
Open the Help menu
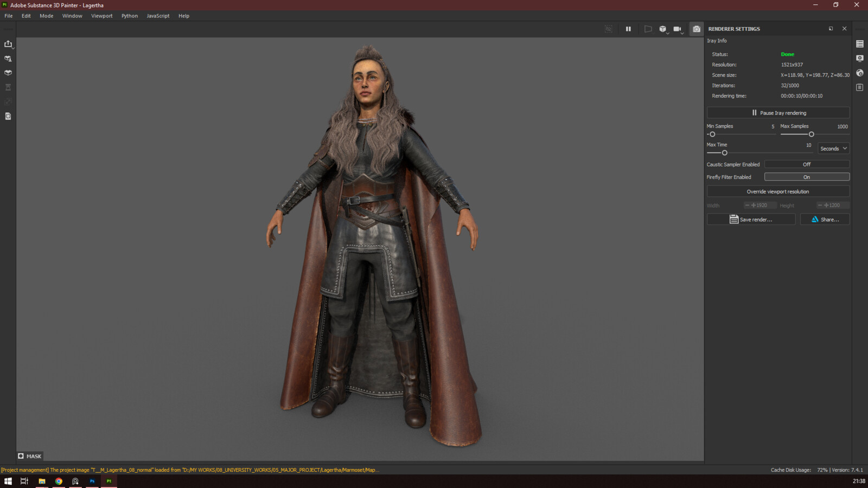184,16
